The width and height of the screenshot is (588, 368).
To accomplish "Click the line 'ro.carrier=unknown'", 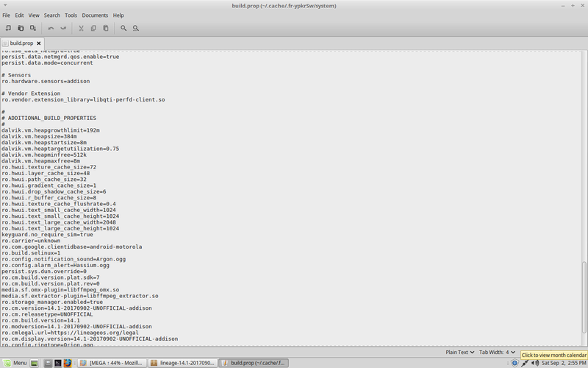I will (x=31, y=241).
